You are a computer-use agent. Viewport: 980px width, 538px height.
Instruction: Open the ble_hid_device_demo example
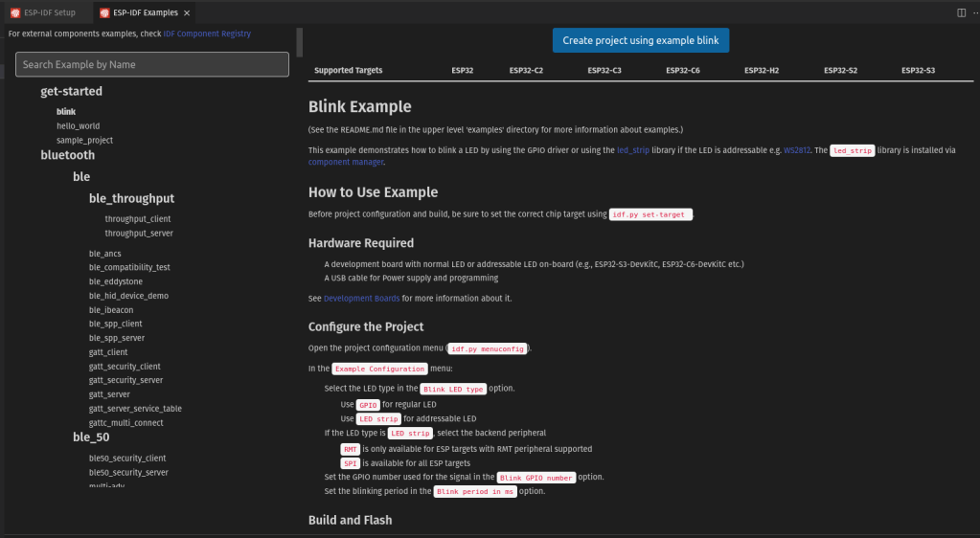[128, 296]
